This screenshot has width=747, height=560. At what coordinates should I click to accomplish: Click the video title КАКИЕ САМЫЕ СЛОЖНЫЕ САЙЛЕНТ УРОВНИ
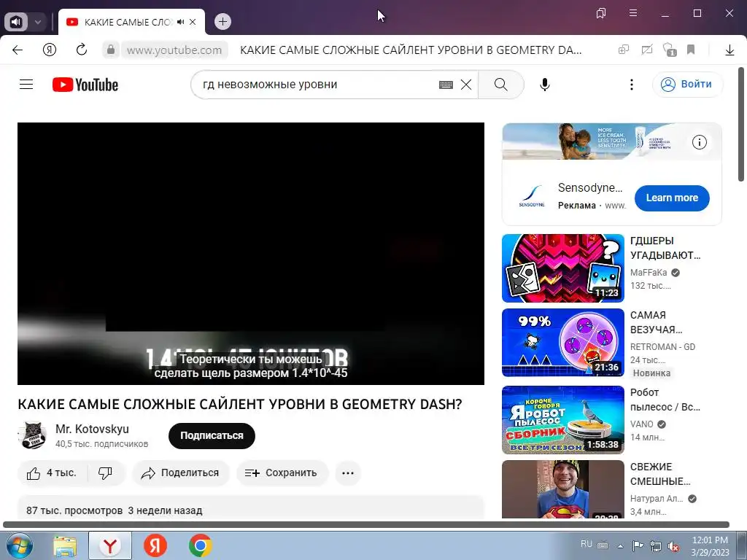pyautogui.click(x=239, y=404)
